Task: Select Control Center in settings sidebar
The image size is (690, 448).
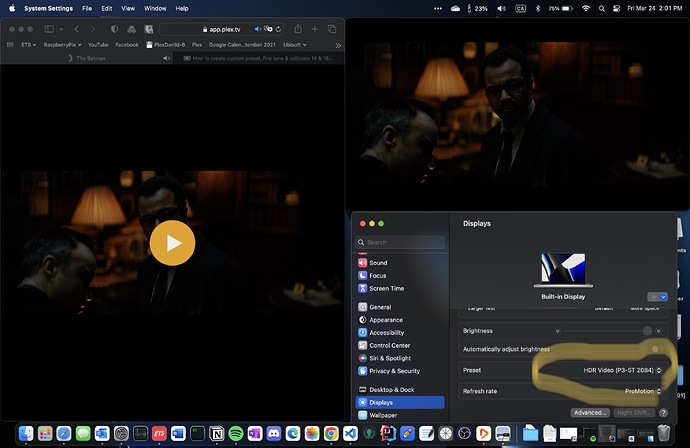Action: click(x=400, y=345)
